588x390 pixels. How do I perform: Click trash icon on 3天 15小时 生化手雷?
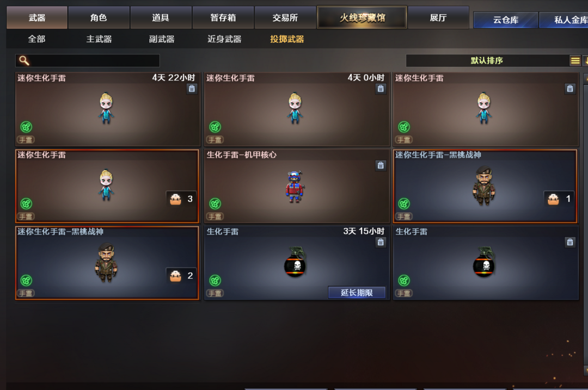point(381,242)
